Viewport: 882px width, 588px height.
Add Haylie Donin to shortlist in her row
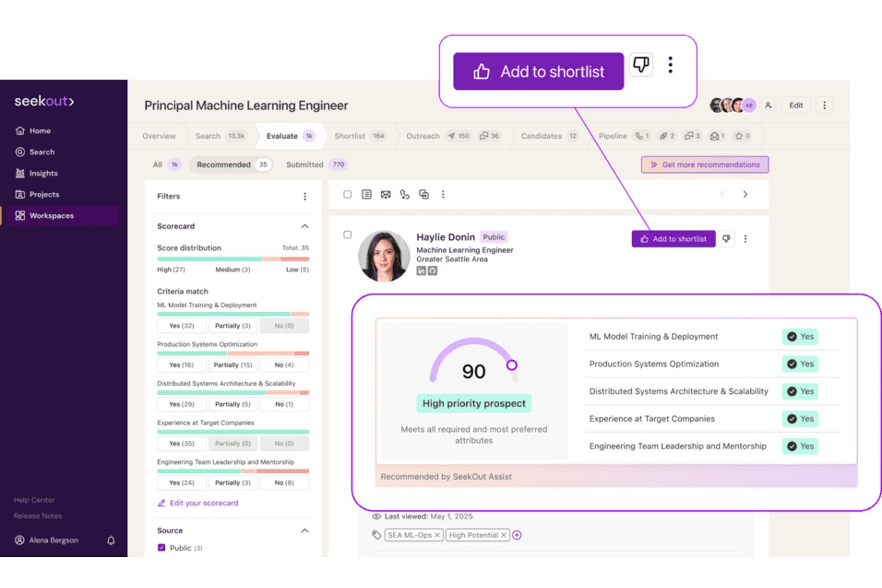(x=673, y=239)
